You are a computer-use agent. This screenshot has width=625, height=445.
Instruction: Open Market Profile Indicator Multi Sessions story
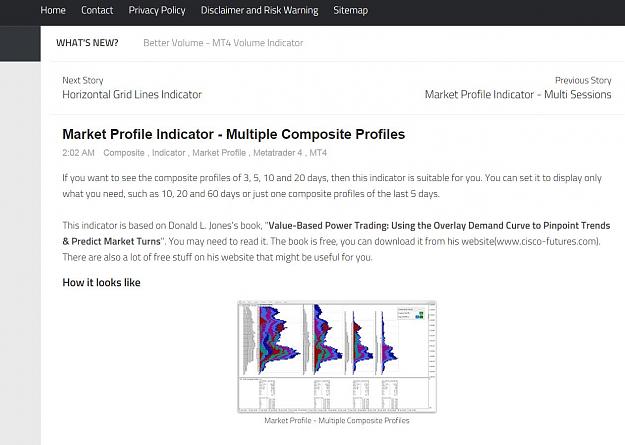pos(518,95)
